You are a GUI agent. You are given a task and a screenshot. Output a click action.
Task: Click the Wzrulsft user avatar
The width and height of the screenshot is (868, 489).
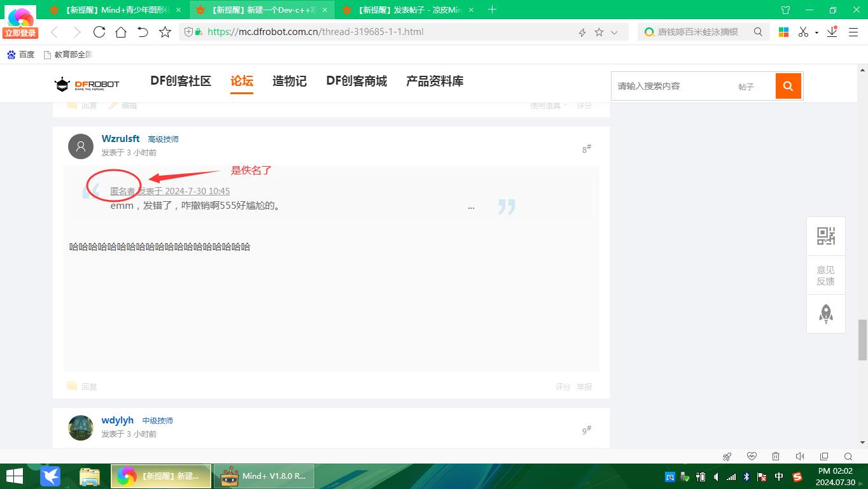click(x=81, y=146)
